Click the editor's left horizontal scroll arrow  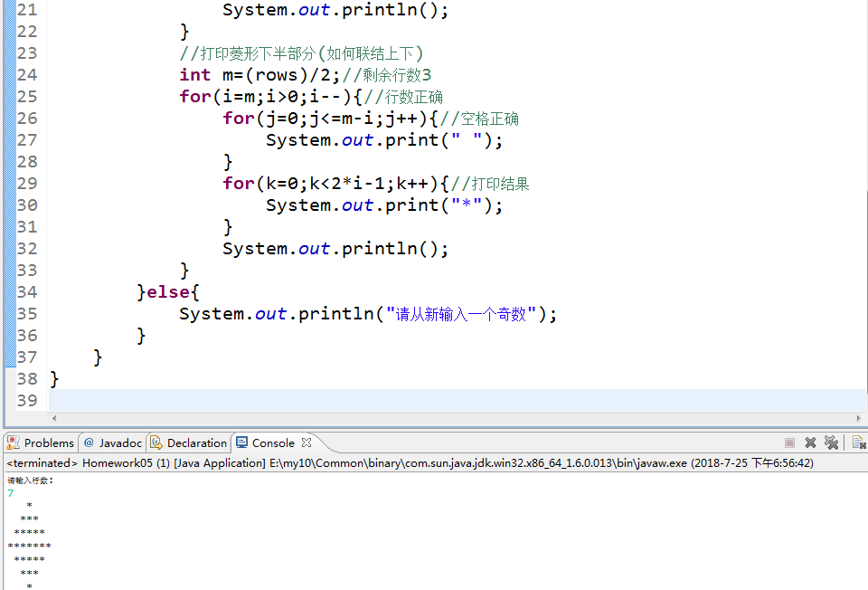[53, 418]
